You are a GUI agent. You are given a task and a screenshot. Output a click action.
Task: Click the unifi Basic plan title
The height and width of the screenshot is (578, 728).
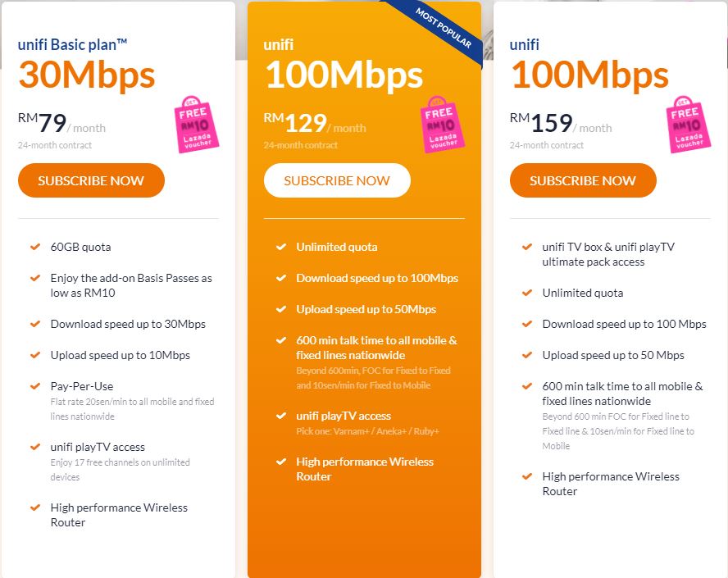73,44
